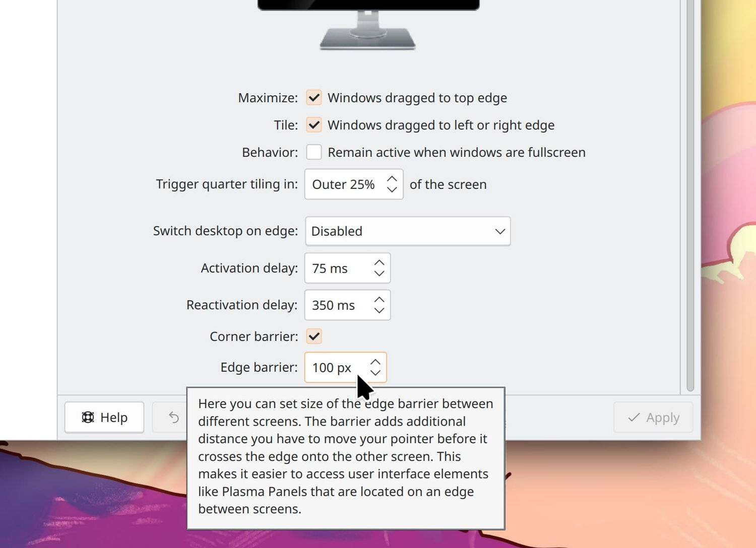The width and height of the screenshot is (756, 548).
Task: Increase Edge barrier with up arrow
Action: [x=375, y=362]
